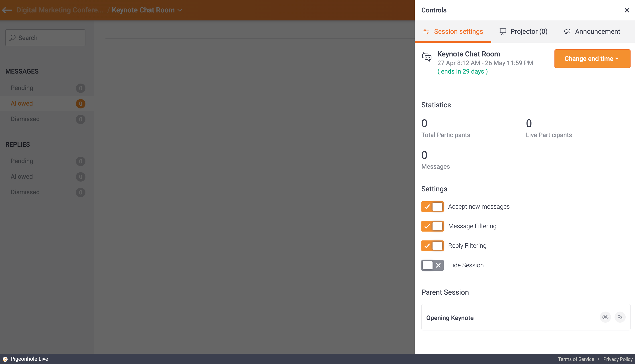This screenshot has width=635, height=364.
Task: Open Terms of Service link
Action: pos(576,359)
